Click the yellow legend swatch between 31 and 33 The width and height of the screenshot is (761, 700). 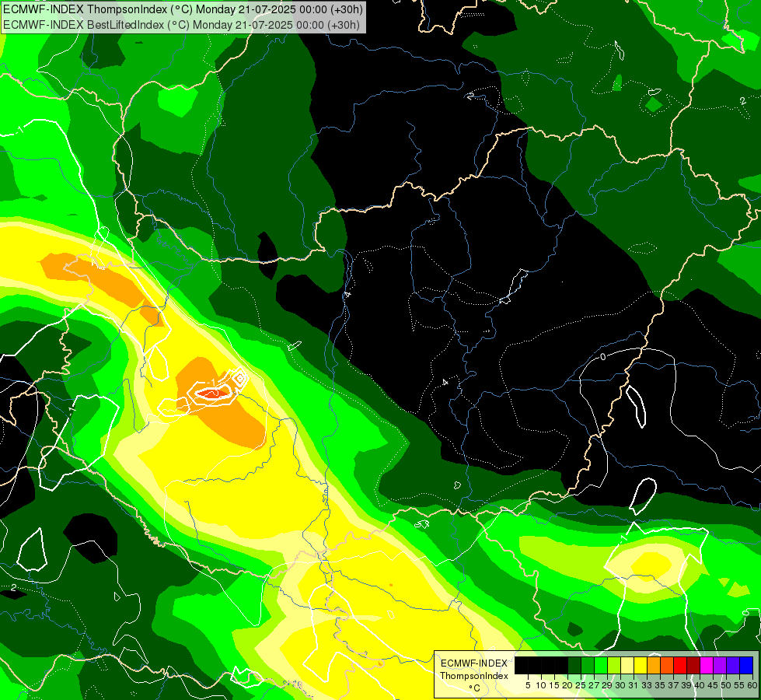[x=641, y=665]
